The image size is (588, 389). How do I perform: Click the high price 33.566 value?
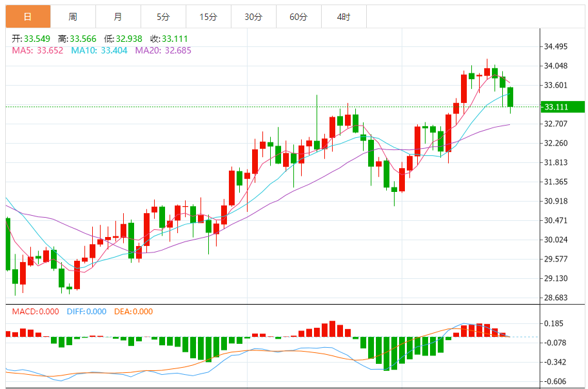pos(83,39)
